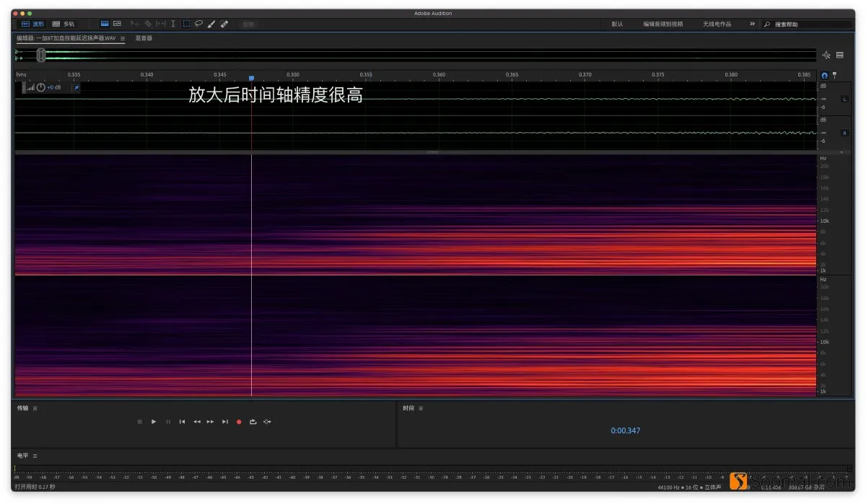
Task: Start recording with the red button
Action: (x=239, y=422)
